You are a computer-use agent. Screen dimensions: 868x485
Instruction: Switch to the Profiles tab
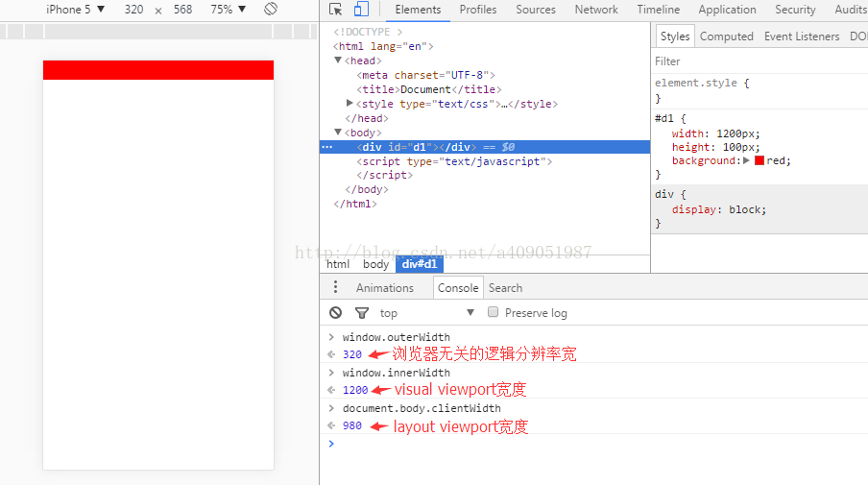click(x=478, y=10)
